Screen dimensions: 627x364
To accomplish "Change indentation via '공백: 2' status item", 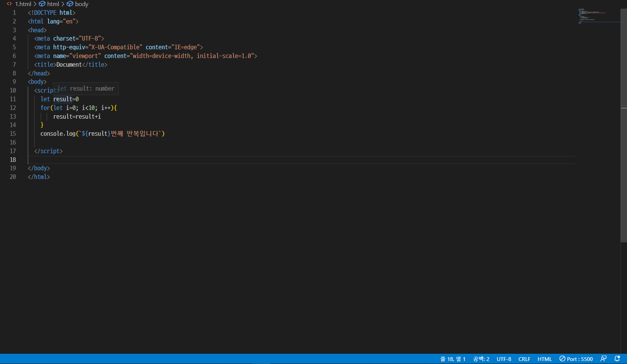I will [481, 359].
